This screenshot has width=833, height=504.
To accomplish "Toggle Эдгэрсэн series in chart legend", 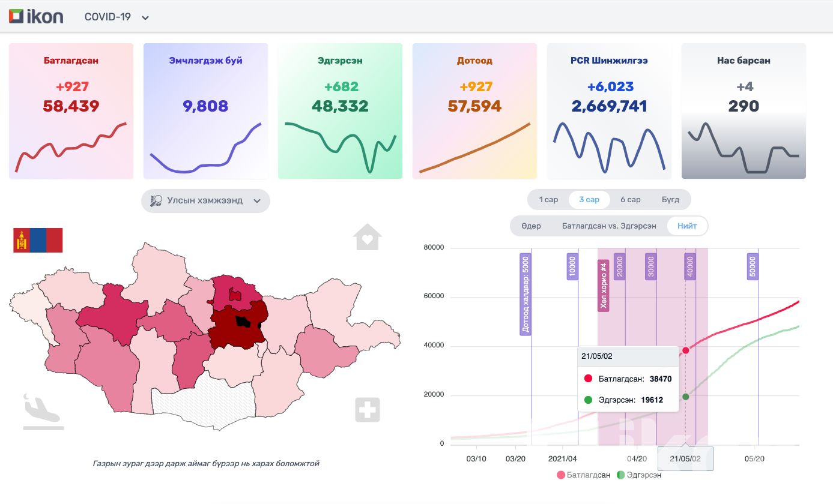I will [x=640, y=475].
